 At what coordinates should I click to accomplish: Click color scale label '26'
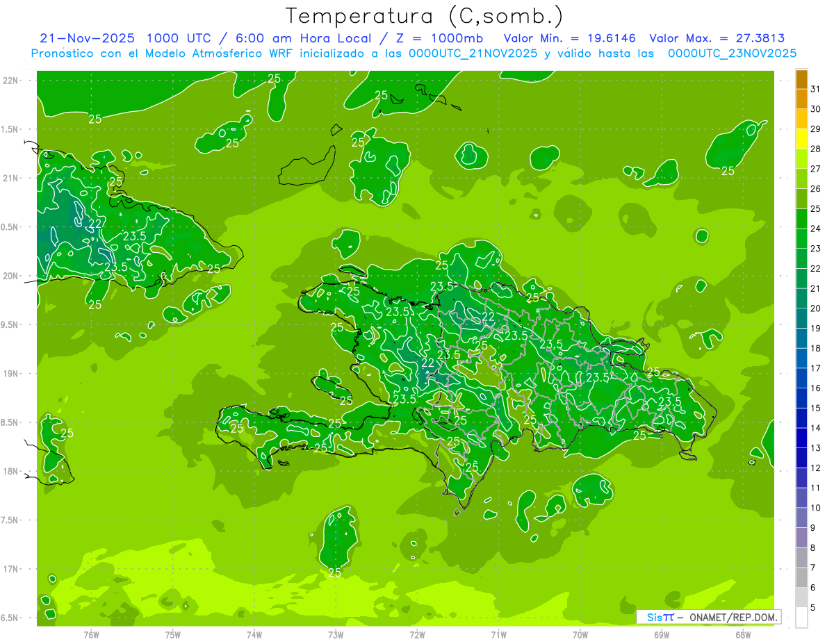pos(816,188)
